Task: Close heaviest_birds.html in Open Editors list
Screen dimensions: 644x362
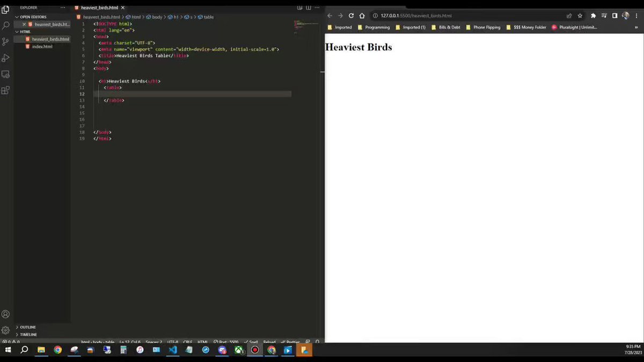Action: click(x=24, y=24)
